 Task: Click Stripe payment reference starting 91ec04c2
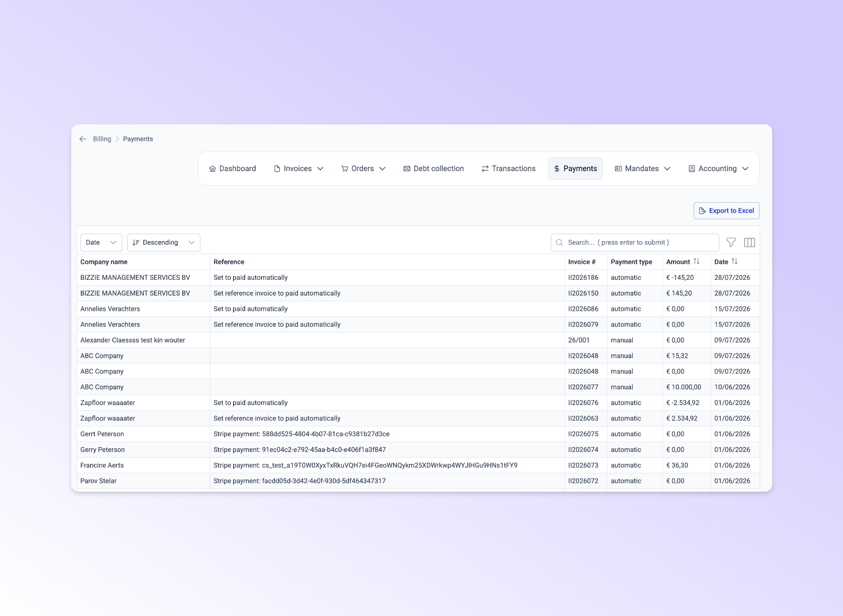[300, 450]
